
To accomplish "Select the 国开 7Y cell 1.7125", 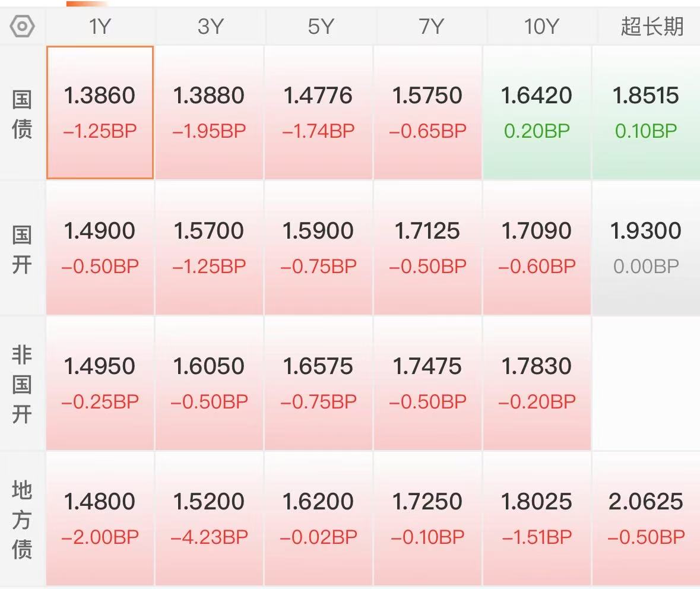I will [x=427, y=248].
